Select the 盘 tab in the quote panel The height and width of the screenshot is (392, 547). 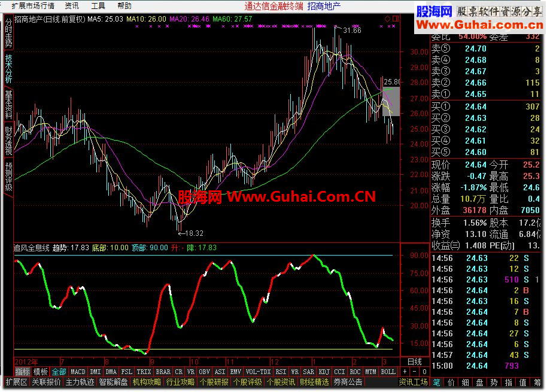479,382
